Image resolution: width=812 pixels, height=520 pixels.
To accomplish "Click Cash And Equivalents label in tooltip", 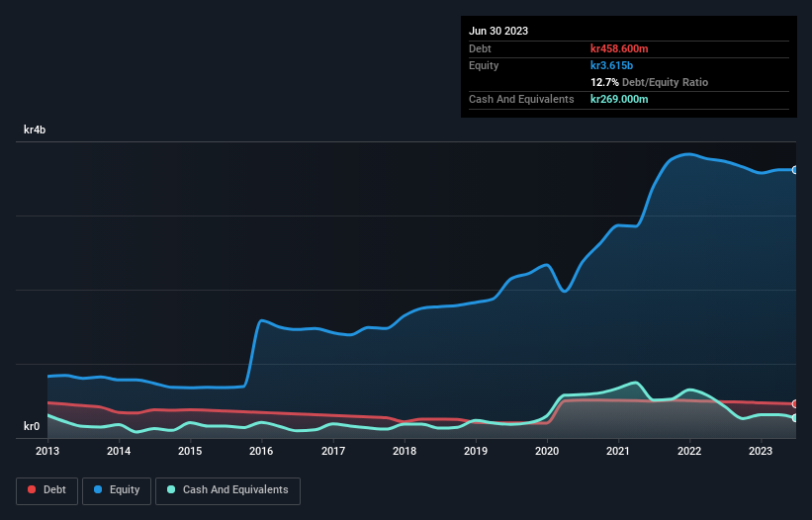I will [521, 99].
